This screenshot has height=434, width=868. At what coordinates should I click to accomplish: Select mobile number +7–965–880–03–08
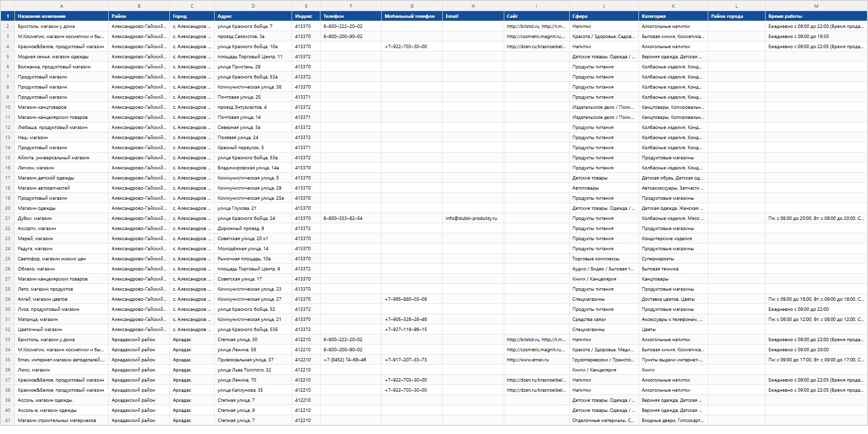pyautogui.click(x=412, y=299)
